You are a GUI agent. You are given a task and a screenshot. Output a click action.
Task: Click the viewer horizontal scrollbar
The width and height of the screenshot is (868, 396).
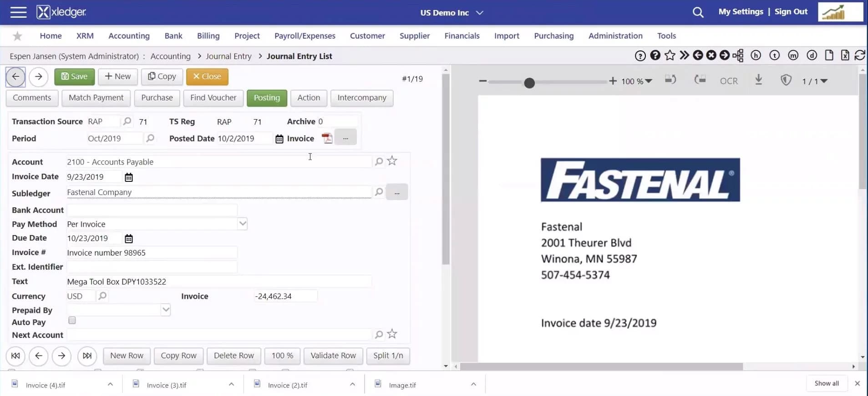pos(601,366)
